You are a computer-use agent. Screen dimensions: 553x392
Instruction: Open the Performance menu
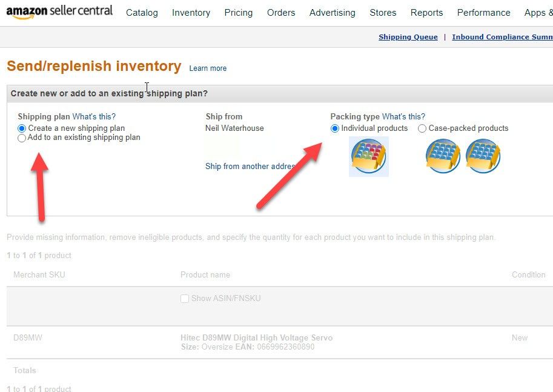click(x=483, y=13)
